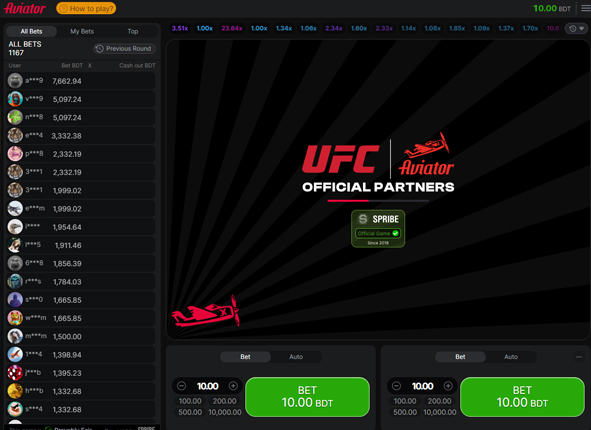This screenshot has height=430, width=591.
Task: Click avatar of user w***m
Action: [15, 318]
